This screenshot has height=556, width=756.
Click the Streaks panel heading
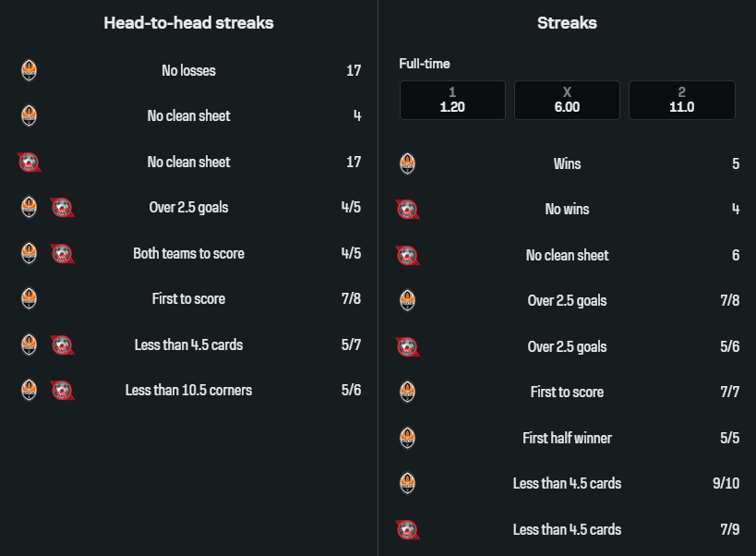click(567, 23)
